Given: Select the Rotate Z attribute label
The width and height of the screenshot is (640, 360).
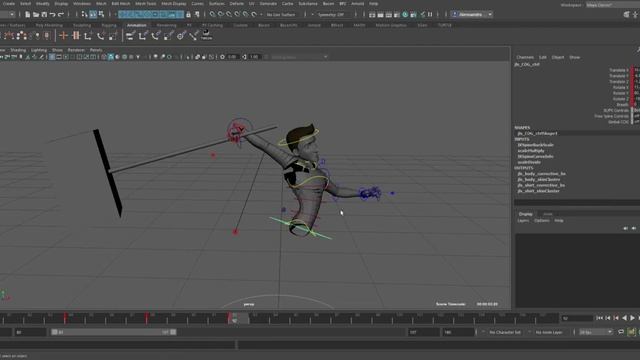Looking at the screenshot, I should tap(620, 99).
